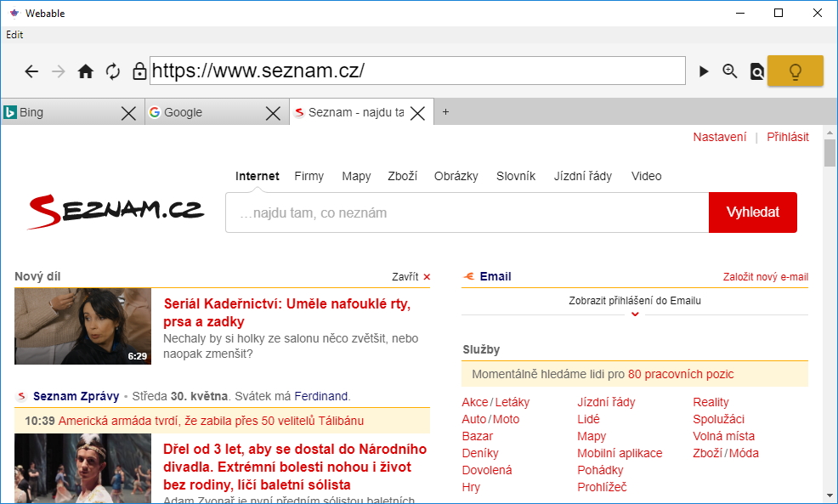Image resolution: width=838 pixels, height=504 pixels.
Task: Click the vertical scrollbar thumb
Action: point(830,153)
